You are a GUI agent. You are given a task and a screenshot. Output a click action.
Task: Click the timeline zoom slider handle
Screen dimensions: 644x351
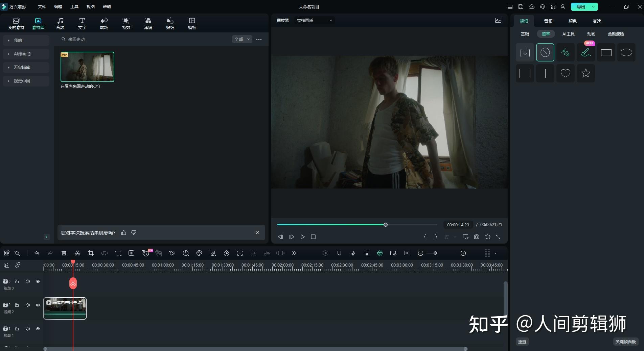(x=435, y=253)
